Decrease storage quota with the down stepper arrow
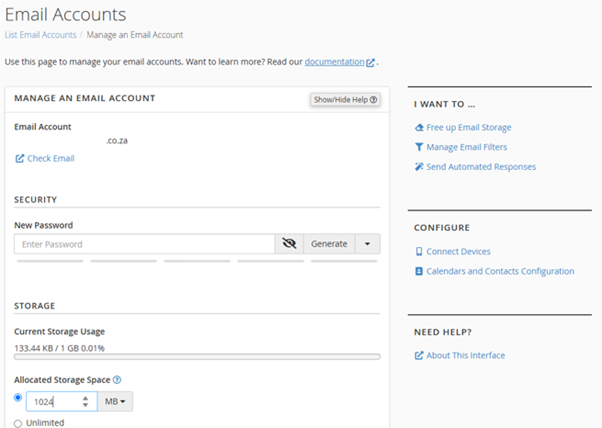This screenshot has width=602, height=428. tap(85, 405)
